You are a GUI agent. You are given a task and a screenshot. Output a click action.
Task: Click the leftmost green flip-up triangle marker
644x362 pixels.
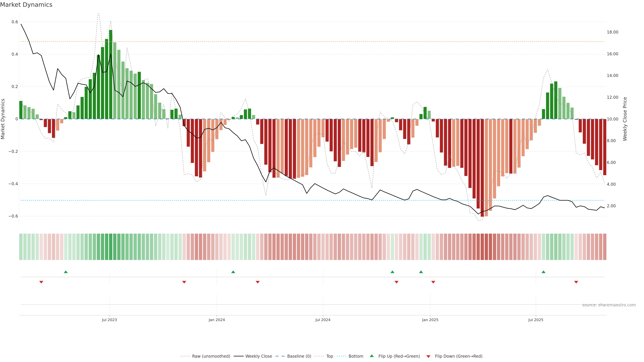[66, 272]
